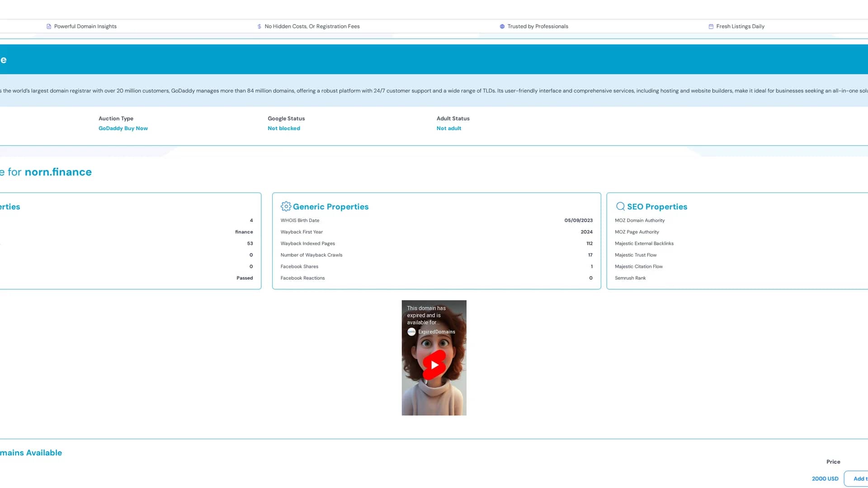Click the WHOIS Birth Date label
The image size is (868, 488).
click(300, 221)
